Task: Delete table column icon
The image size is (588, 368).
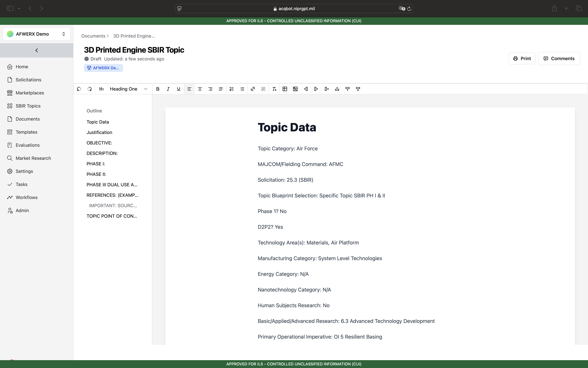Action: (327, 89)
